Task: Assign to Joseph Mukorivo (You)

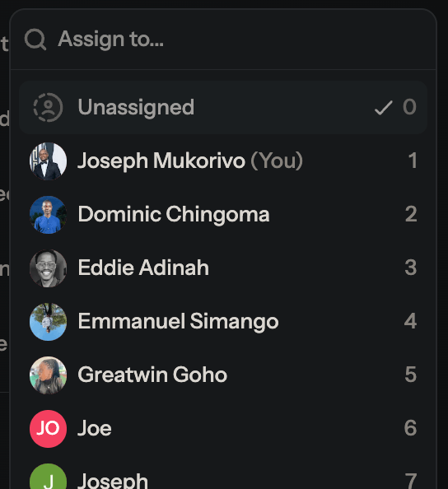Action: click(x=223, y=161)
